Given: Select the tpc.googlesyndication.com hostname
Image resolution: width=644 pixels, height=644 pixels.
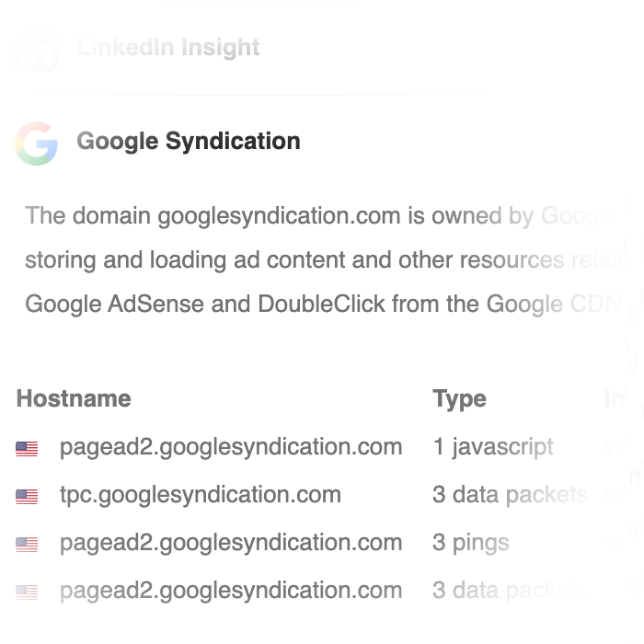Looking at the screenshot, I should [x=201, y=495].
